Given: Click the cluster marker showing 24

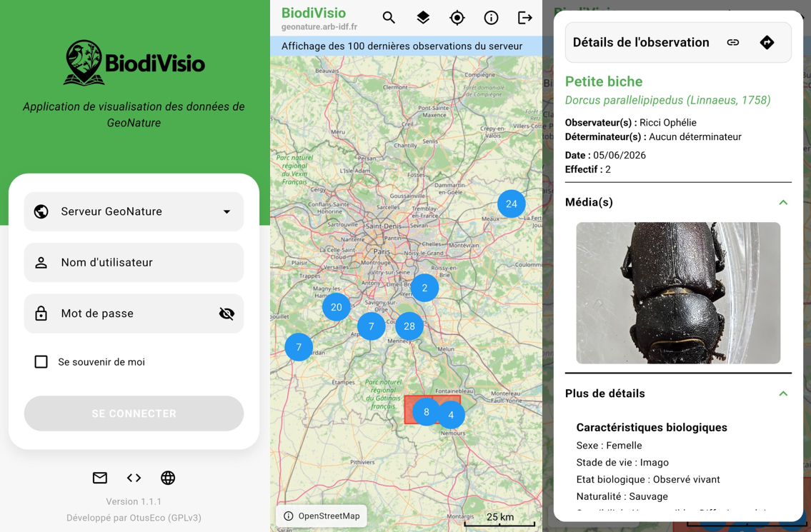Looking at the screenshot, I should coord(512,204).
